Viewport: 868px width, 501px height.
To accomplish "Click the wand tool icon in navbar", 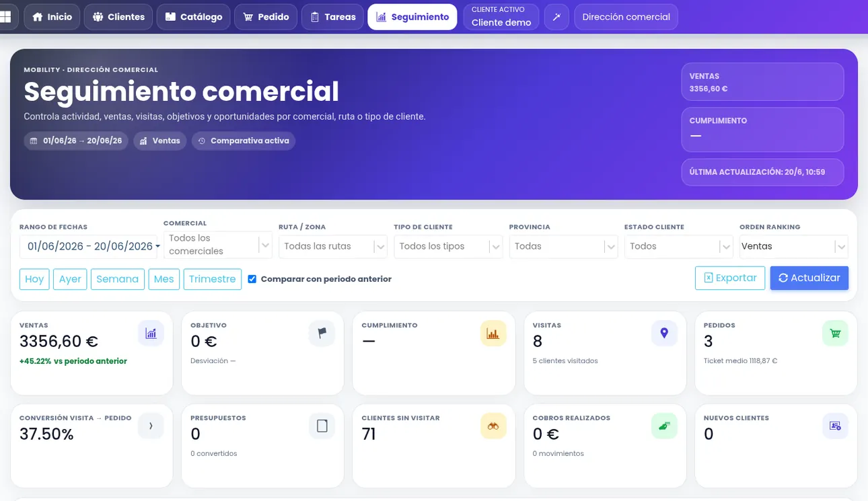I will [x=556, y=17].
